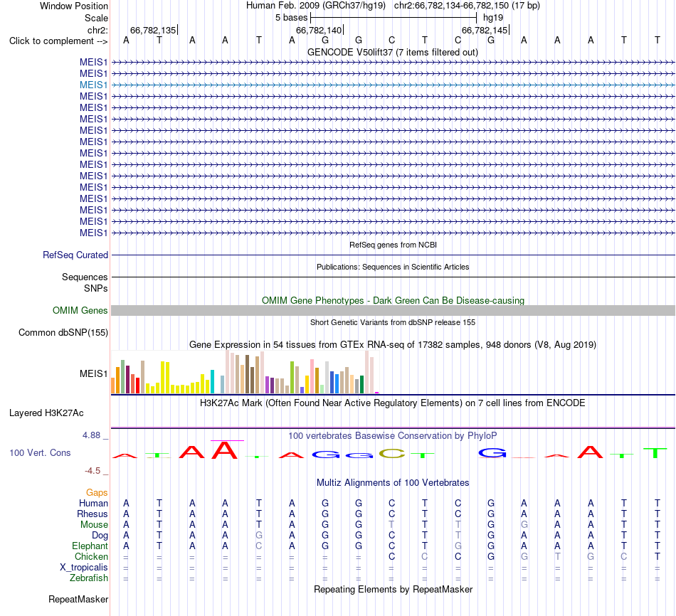This screenshot has width=676, height=616.
Task: Click position label 66,782,135 on ruler
Action: 153,30
